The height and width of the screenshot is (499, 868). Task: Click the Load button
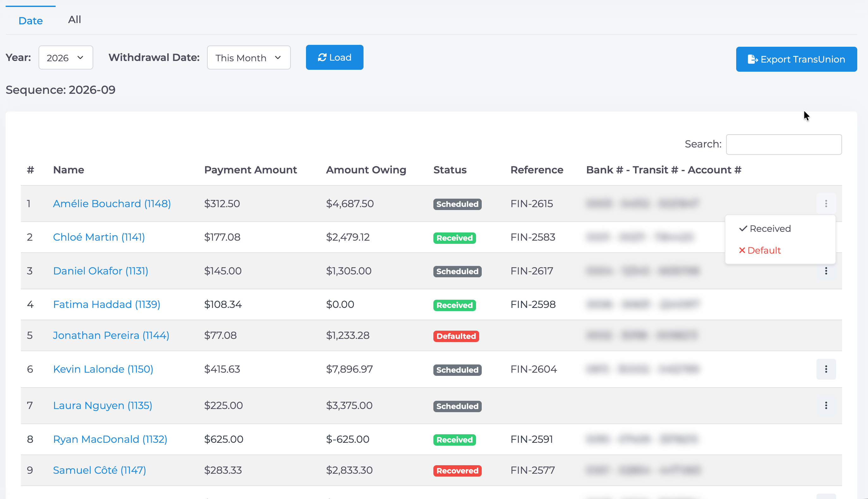pyautogui.click(x=334, y=57)
